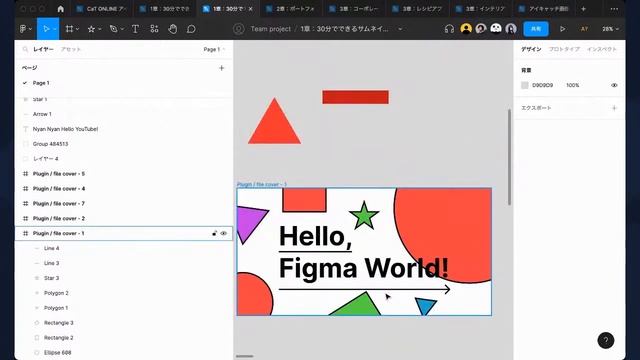Open the Pen tool dropdown arrow
This screenshot has height=360, width=640.
122,29
